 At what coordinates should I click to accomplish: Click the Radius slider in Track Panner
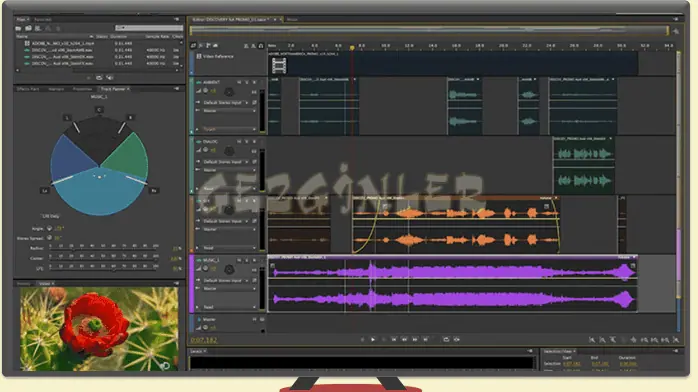pyautogui.click(x=103, y=248)
